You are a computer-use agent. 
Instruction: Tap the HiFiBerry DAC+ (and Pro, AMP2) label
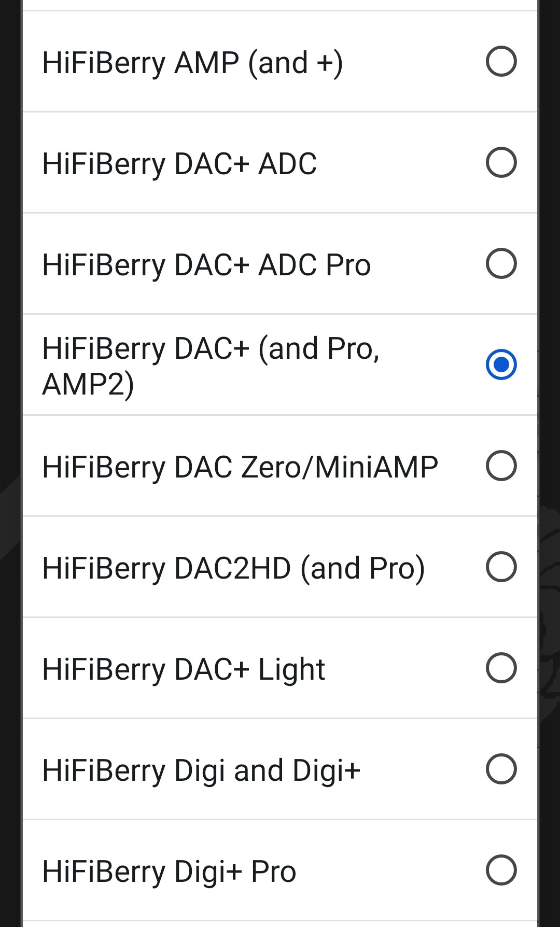(211, 366)
